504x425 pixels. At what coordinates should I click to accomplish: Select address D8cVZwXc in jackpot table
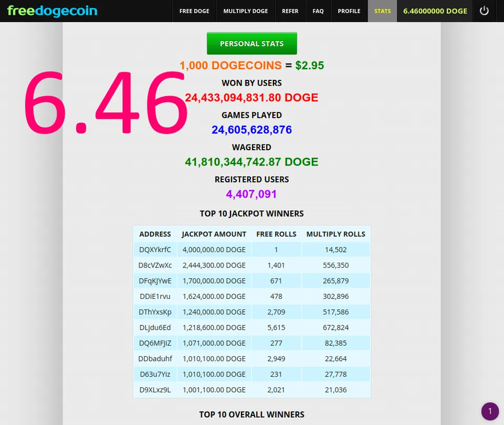(155, 265)
